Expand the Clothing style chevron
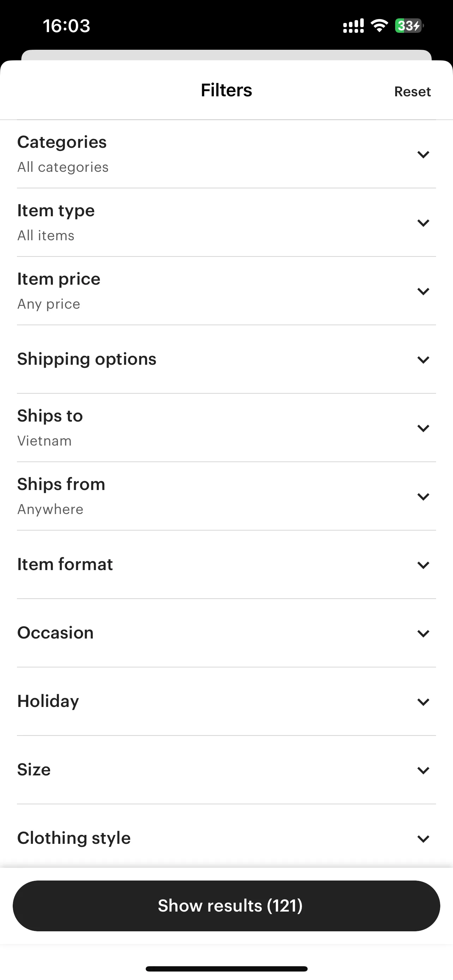 pos(423,839)
